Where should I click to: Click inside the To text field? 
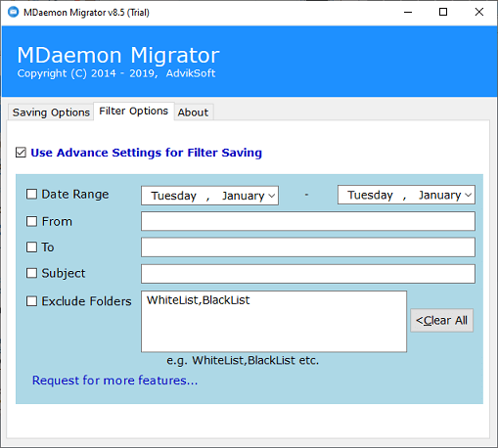pyautogui.click(x=308, y=247)
